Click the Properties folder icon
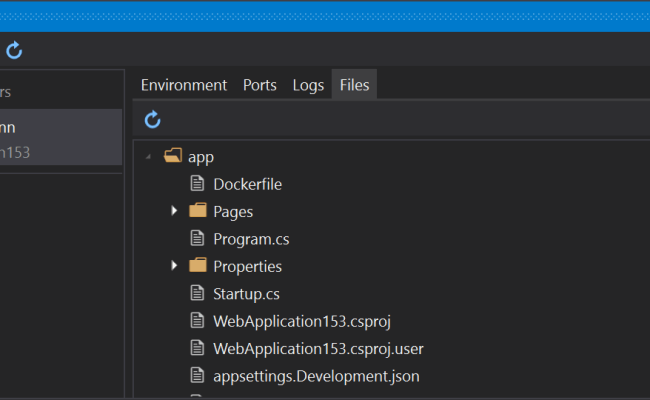 [x=198, y=266]
